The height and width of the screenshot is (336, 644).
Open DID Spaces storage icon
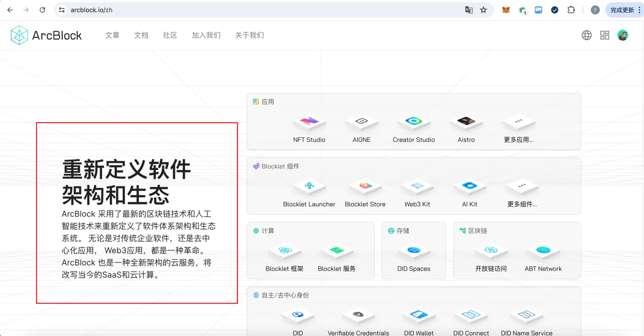pyautogui.click(x=414, y=251)
